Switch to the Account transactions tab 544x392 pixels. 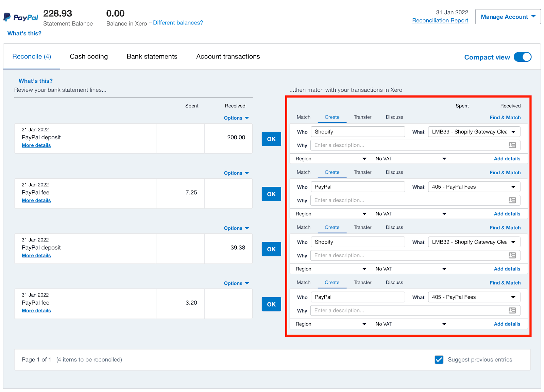tap(227, 56)
